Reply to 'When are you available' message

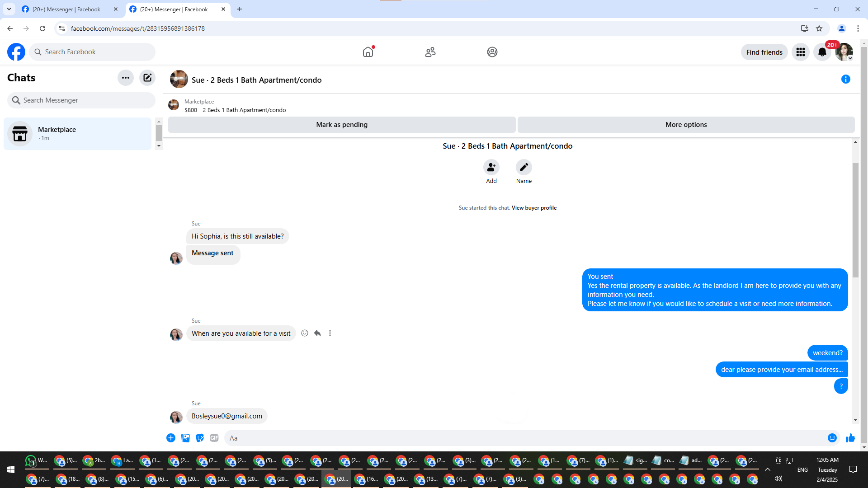[317, 333]
